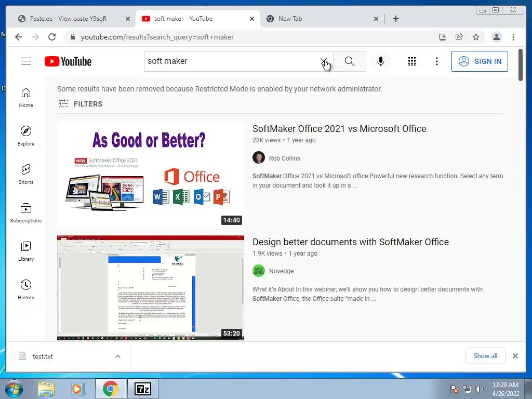Open the FILTERS panel
This screenshot has width=532, height=399.
[x=81, y=104]
